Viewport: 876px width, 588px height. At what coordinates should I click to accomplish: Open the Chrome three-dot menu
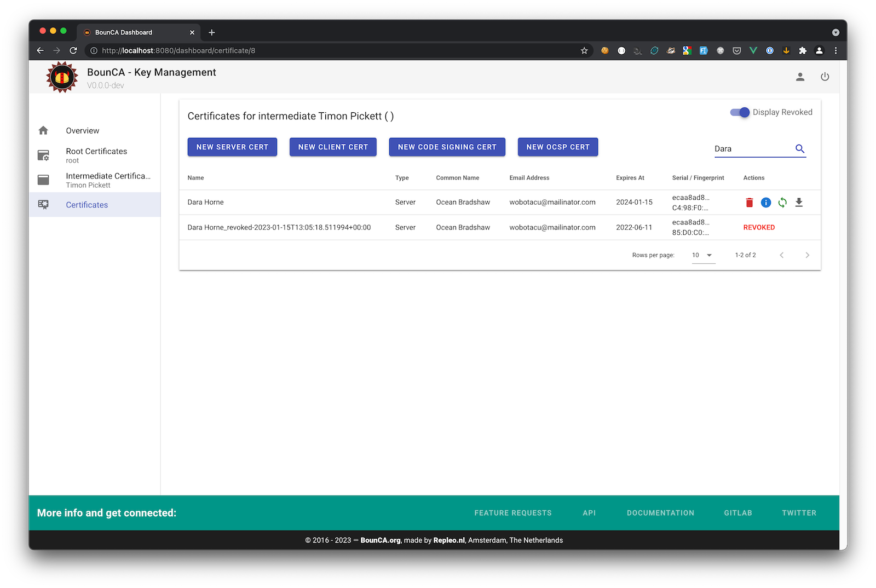(x=835, y=50)
